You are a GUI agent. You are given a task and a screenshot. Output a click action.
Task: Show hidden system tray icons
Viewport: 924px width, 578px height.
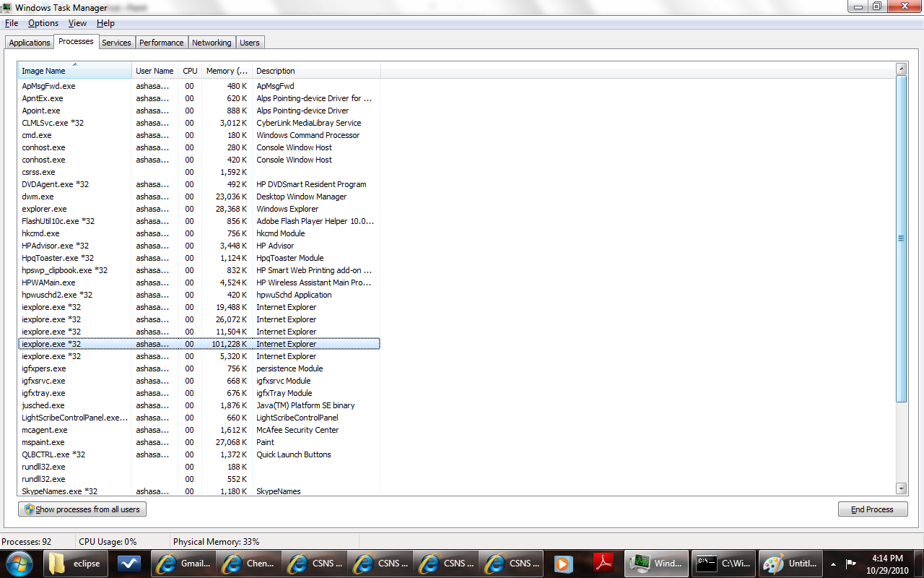click(x=834, y=564)
